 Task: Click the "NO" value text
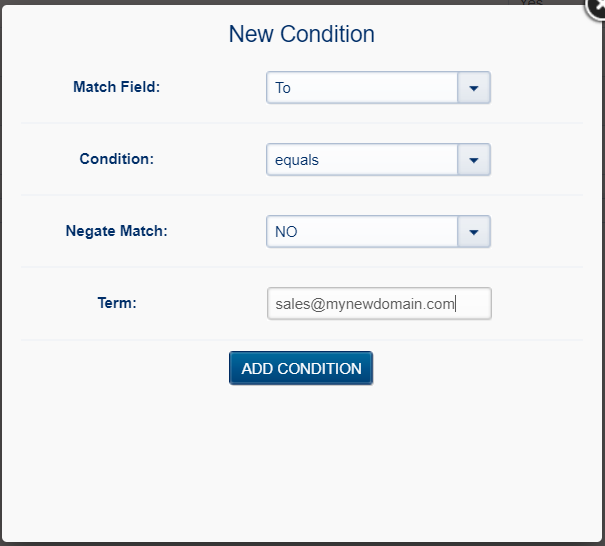tap(287, 232)
